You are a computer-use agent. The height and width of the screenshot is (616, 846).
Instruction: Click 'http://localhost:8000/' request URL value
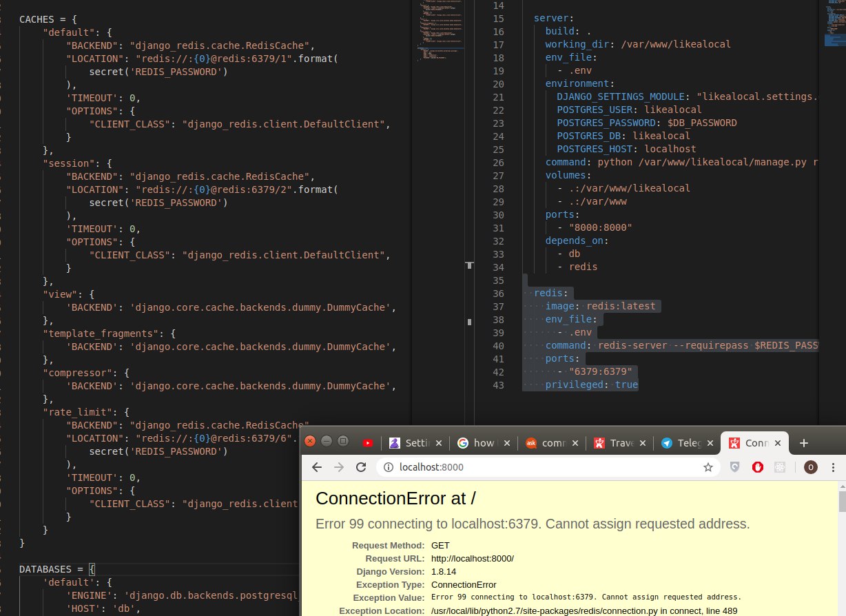(473, 558)
